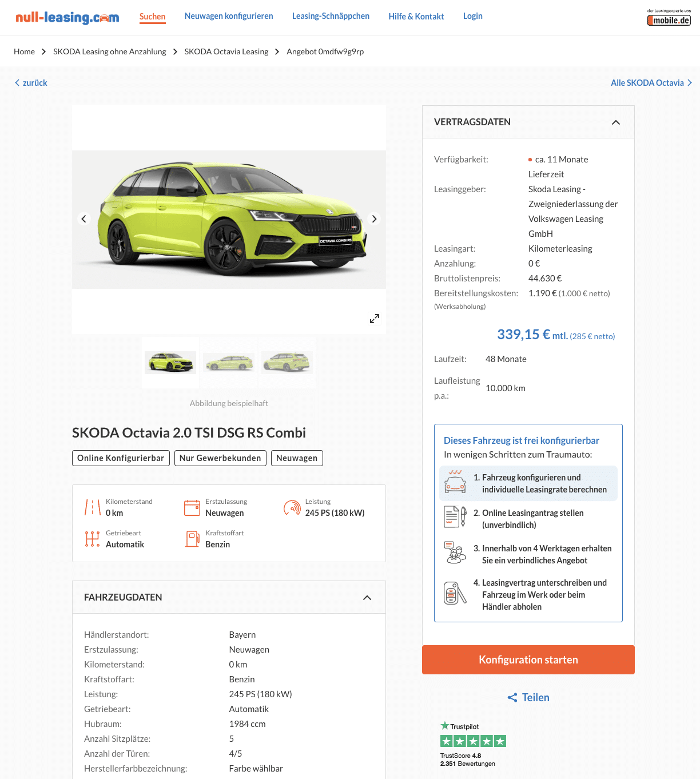Select the side-view car thumbnail
The image size is (700, 779).
pyautogui.click(x=229, y=363)
